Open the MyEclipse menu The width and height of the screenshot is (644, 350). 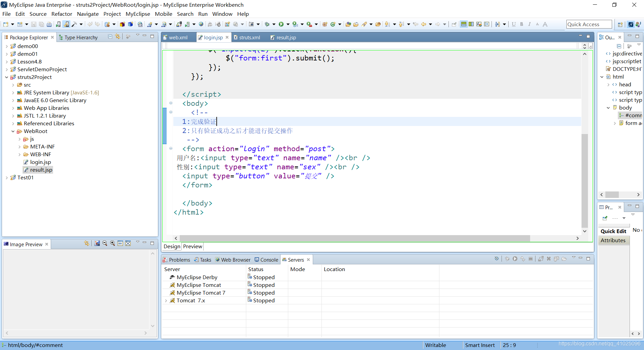(138, 14)
